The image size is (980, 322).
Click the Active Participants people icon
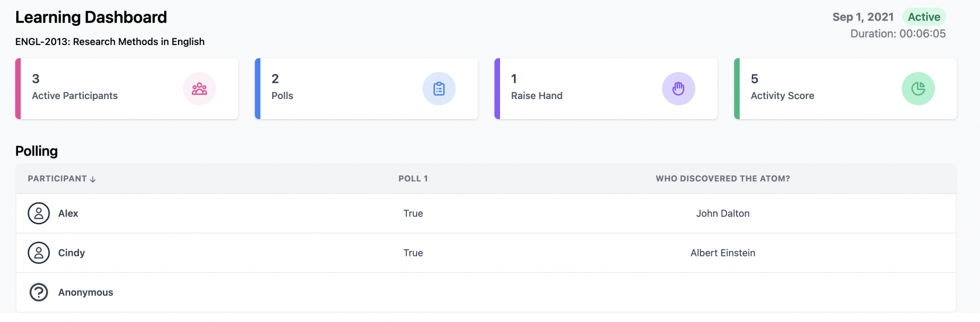click(200, 89)
